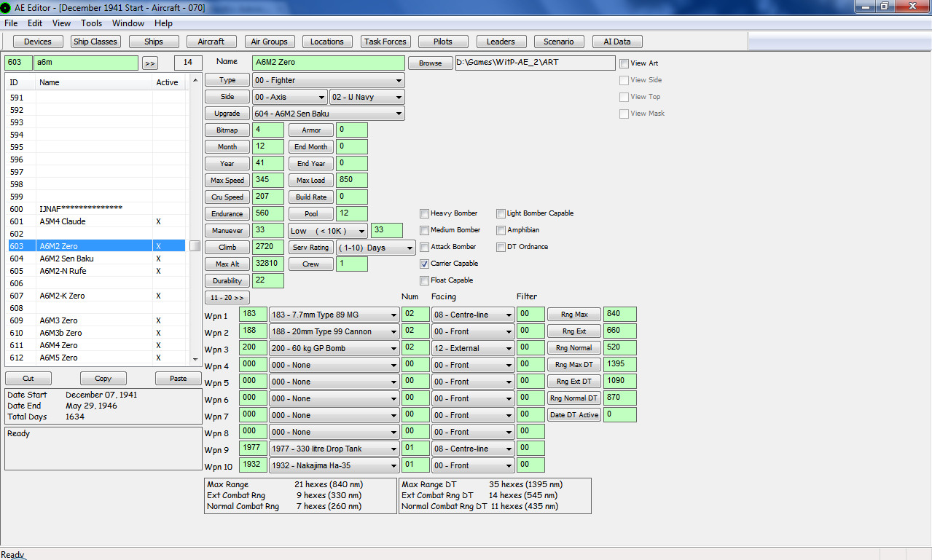Enable DT Ordnance checkbox
This screenshot has width=932, height=560.
(501, 247)
